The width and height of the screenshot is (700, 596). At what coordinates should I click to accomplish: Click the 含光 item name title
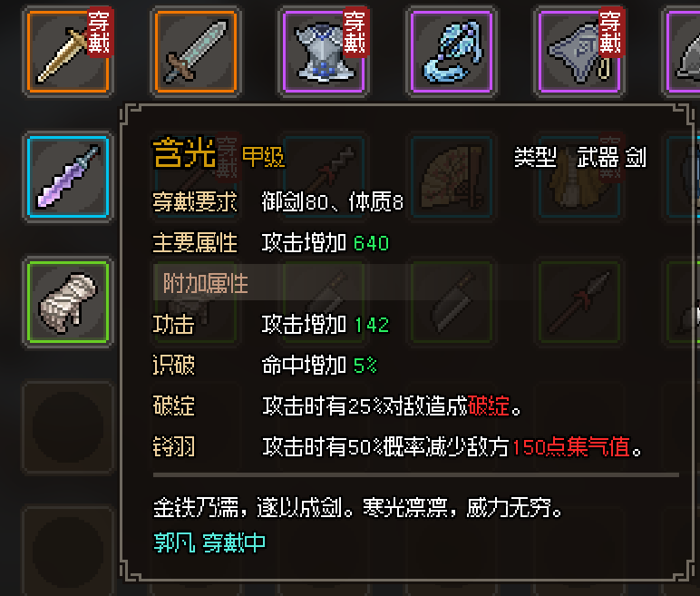pos(184,152)
